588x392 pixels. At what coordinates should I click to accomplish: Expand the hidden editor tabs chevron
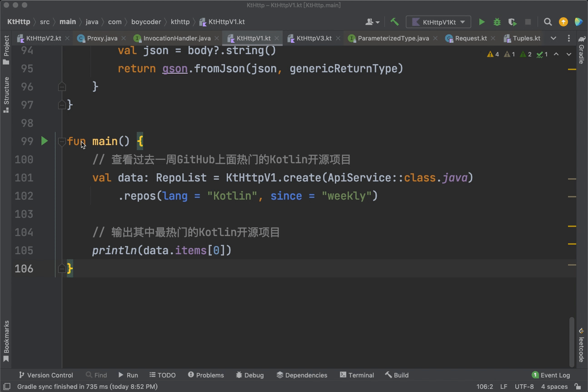coord(553,38)
